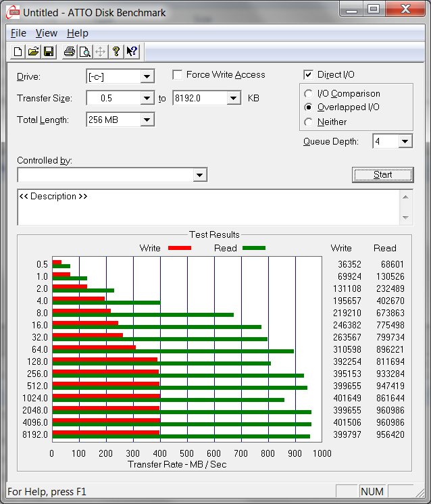Expand the Queue Depth dropdown
The image size is (431, 504).
point(405,141)
